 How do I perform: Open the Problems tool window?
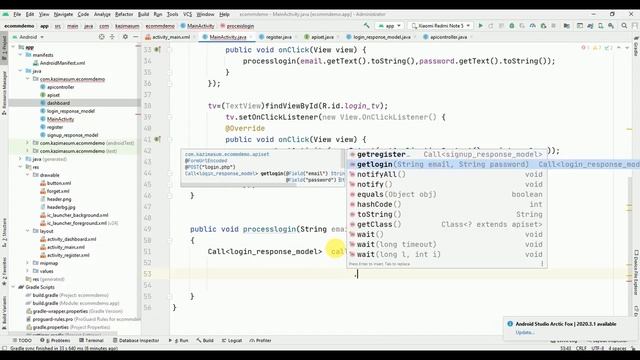point(55,340)
